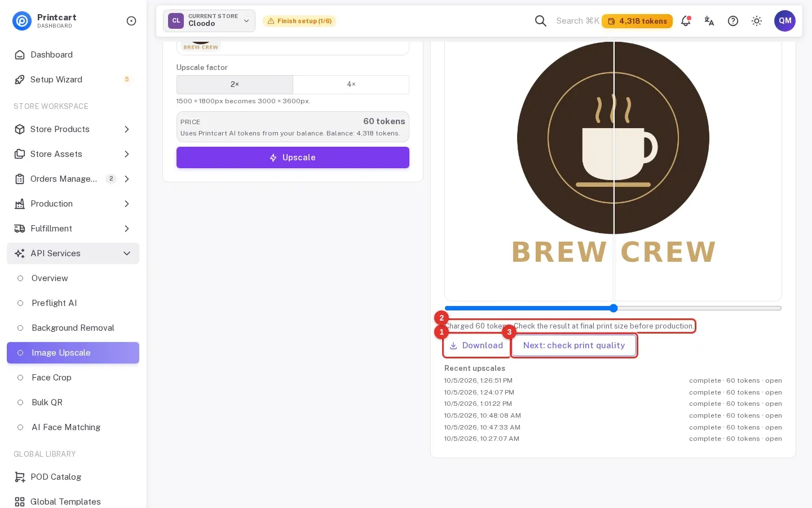Open Preflight AI item
This screenshot has width=812, height=508.
pos(73,303)
